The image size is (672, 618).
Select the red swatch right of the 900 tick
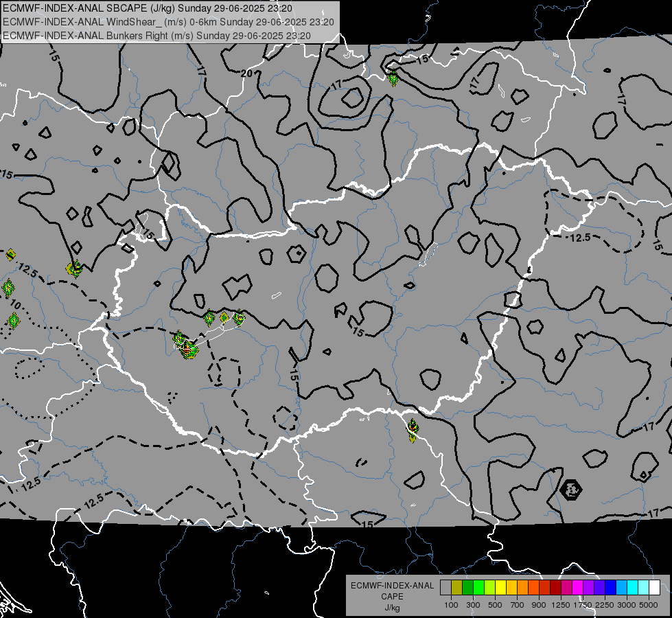545,587
